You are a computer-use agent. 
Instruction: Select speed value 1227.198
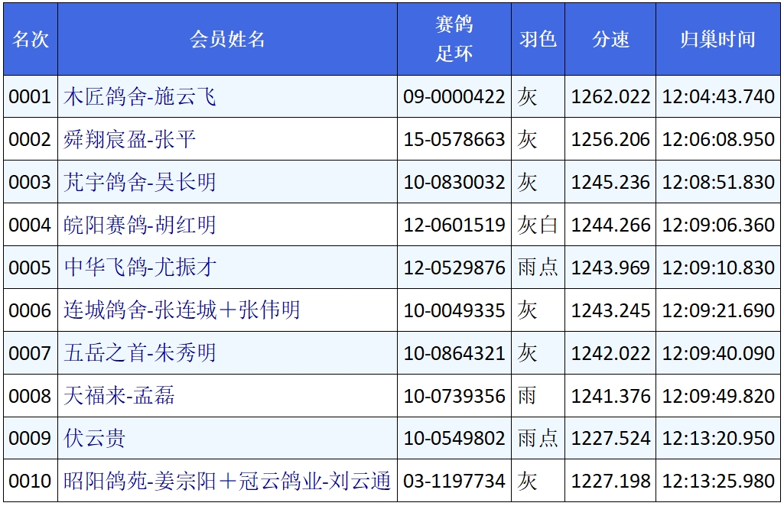click(x=610, y=481)
